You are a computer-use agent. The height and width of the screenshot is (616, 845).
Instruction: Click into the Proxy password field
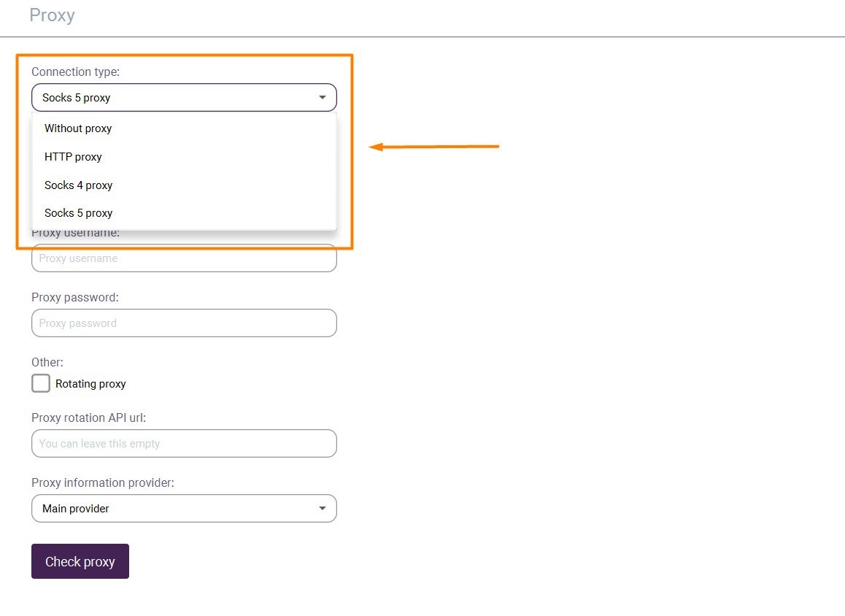184,323
